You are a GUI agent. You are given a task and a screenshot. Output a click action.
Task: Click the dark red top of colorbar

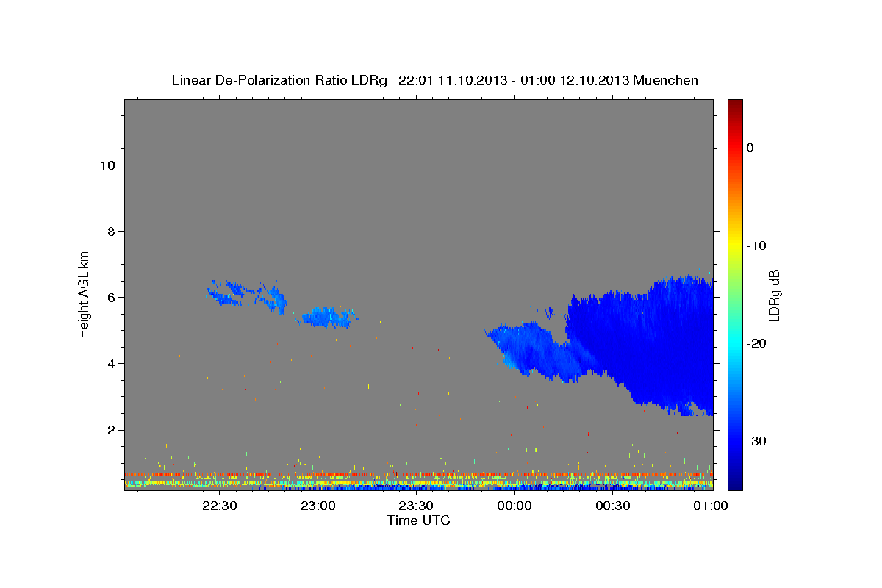click(735, 105)
